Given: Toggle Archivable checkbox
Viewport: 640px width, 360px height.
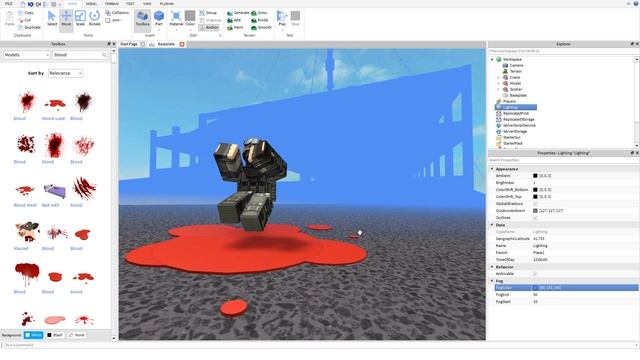Looking at the screenshot, I should click(x=535, y=273).
